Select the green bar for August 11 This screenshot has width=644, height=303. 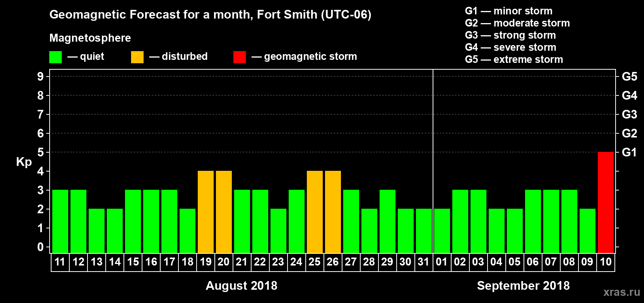click(x=60, y=221)
